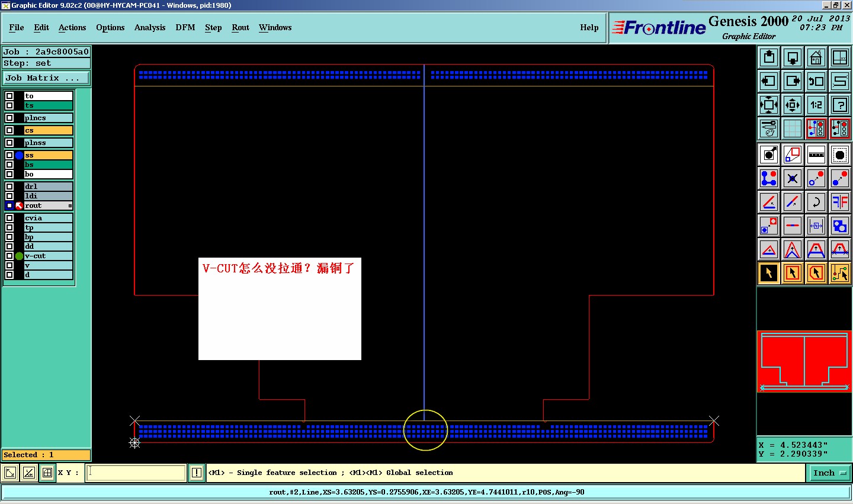
Task: Open the Rout menu
Action: click(240, 27)
